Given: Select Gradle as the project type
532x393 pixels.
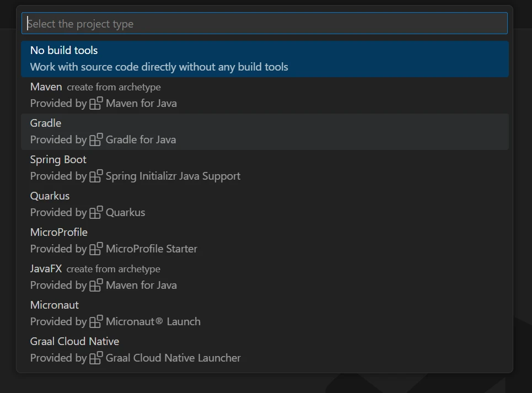Looking at the screenshot, I should 46,123.
